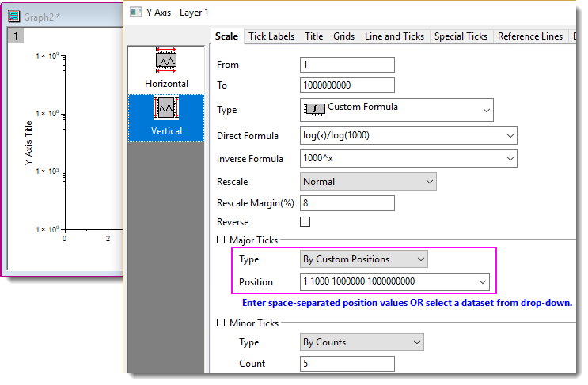The width and height of the screenshot is (588, 385).
Task: Switch to the Grids tab
Action: click(x=343, y=36)
